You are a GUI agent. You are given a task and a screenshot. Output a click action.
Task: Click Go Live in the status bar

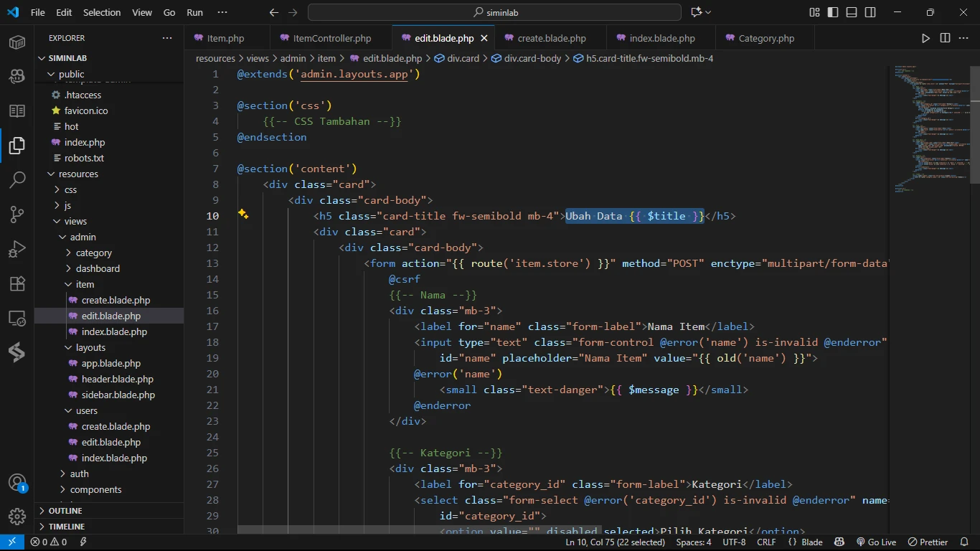(x=875, y=542)
